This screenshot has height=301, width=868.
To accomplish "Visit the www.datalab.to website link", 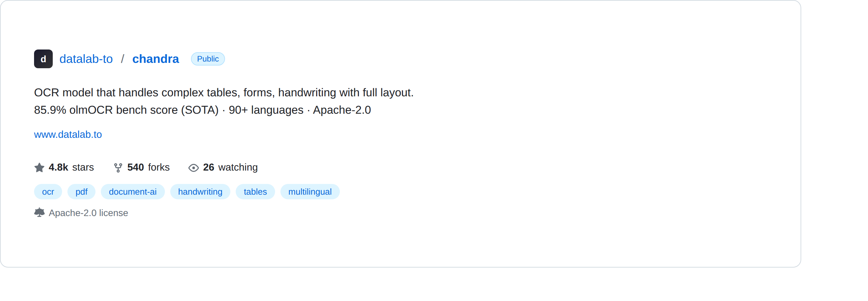I will point(68,134).
